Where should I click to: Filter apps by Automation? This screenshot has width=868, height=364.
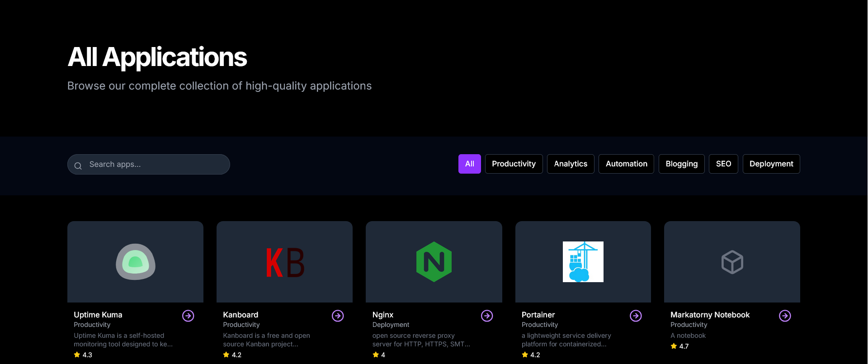(627, 164)
